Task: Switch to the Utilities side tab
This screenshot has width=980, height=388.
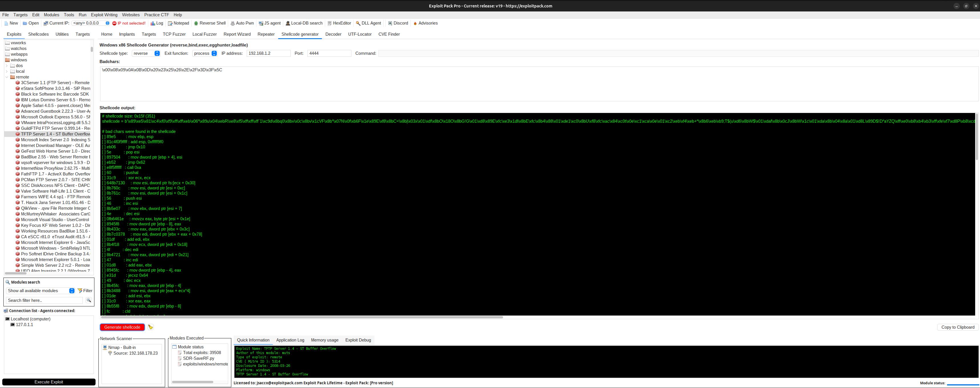Action: click(62, 34)
